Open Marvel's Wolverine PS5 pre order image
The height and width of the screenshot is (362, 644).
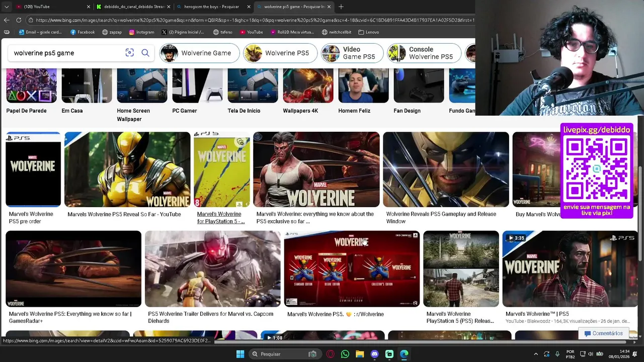(x=33, y=169)
